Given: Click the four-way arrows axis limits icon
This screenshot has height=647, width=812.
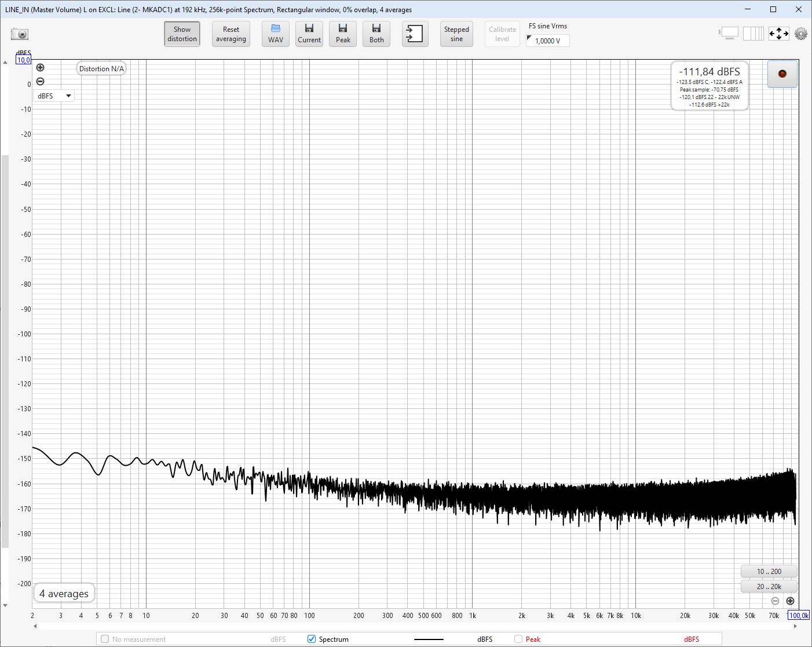Looking at the screenshot, I should pyautogui.click(x=778, y=34).
